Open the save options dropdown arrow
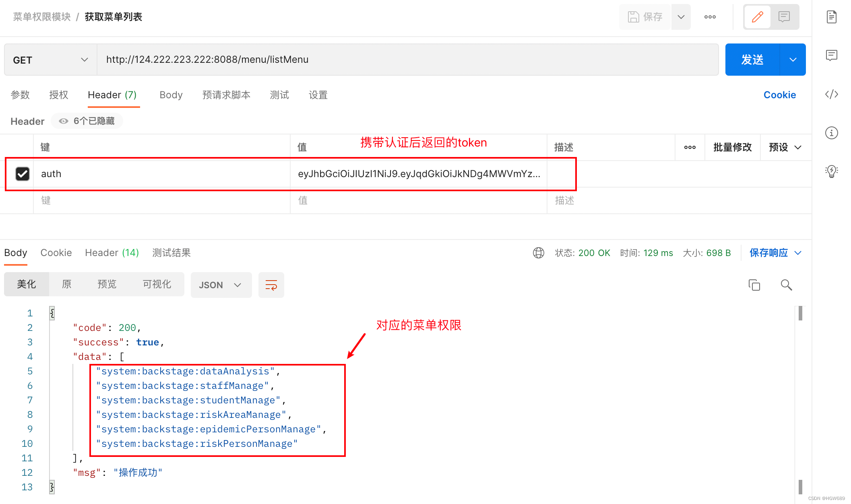851x504 pixels. pyautogui.click(x=681, y=17)
